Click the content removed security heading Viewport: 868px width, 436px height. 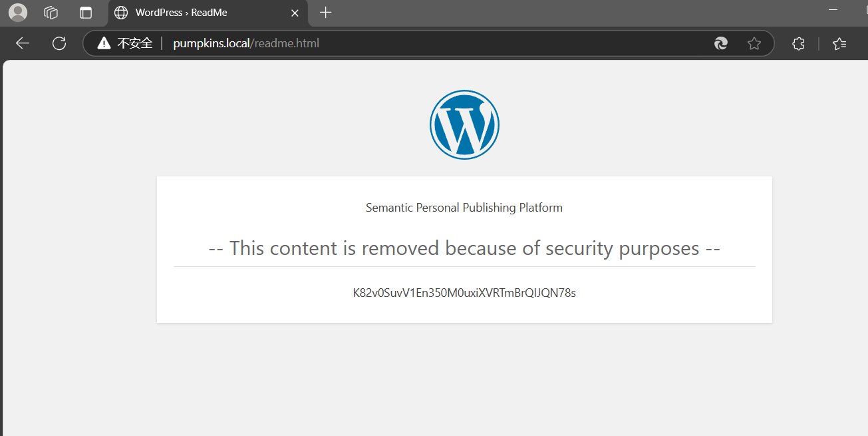(464, 248)
